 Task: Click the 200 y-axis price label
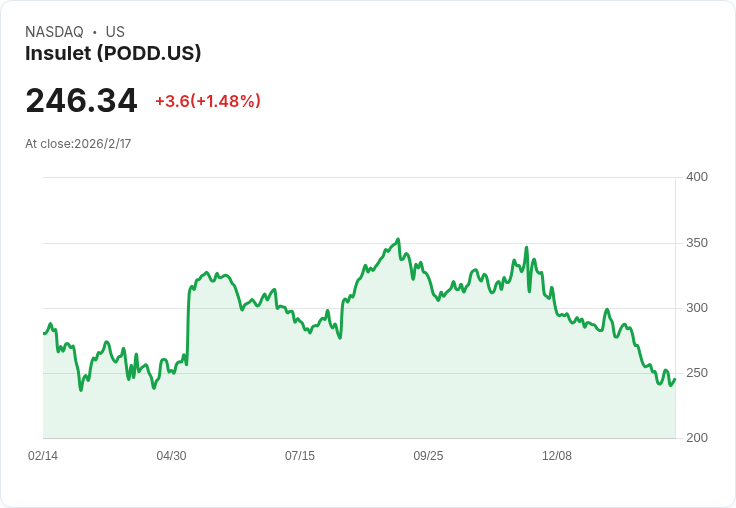[x=696, y=438]
